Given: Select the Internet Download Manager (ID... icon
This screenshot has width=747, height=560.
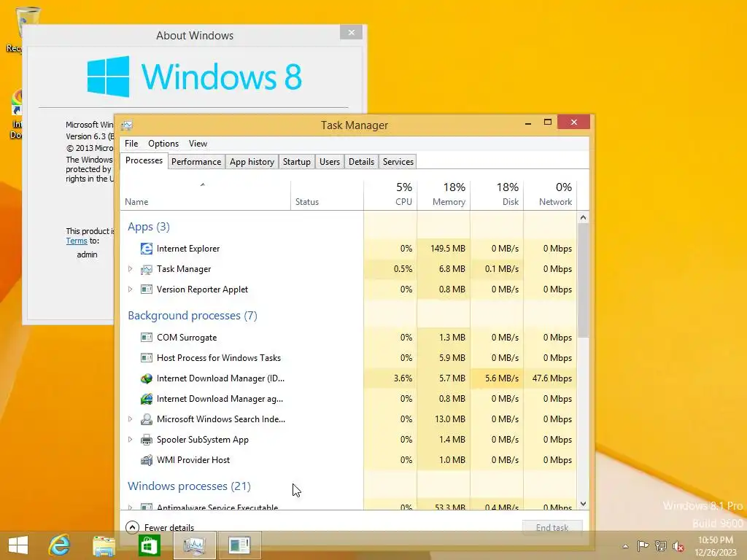Looking at the screenshot, I should pyautogui.click(x=146, y=378).
